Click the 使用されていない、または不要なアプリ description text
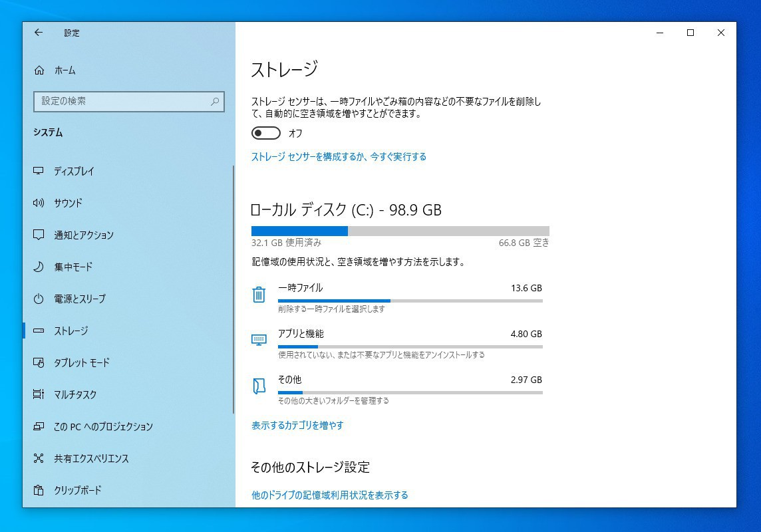The image size is (761, 532). (381, 355)
